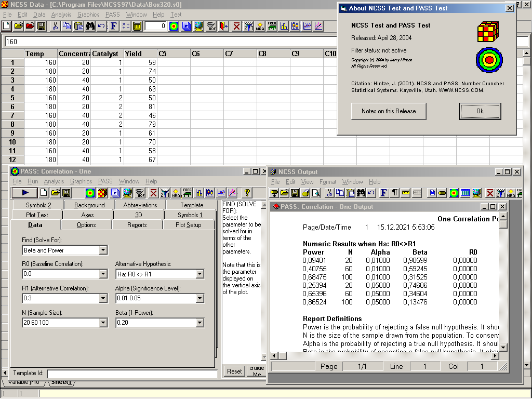
Task: Click the bold F font icon in Output toolbar
Action: (x=383, y=193)
